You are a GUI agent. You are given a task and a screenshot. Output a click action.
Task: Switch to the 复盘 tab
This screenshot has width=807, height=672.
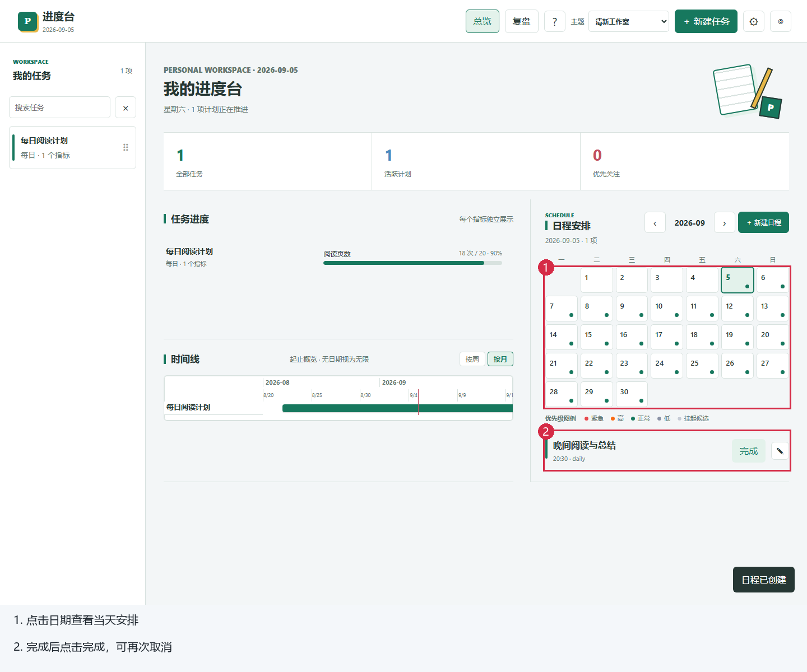[x=522, y=21]
